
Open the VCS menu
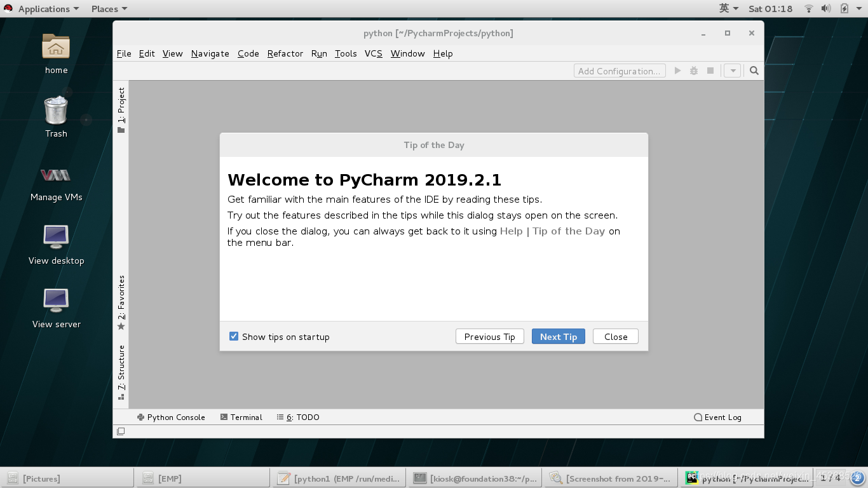[x=373, y=53]
